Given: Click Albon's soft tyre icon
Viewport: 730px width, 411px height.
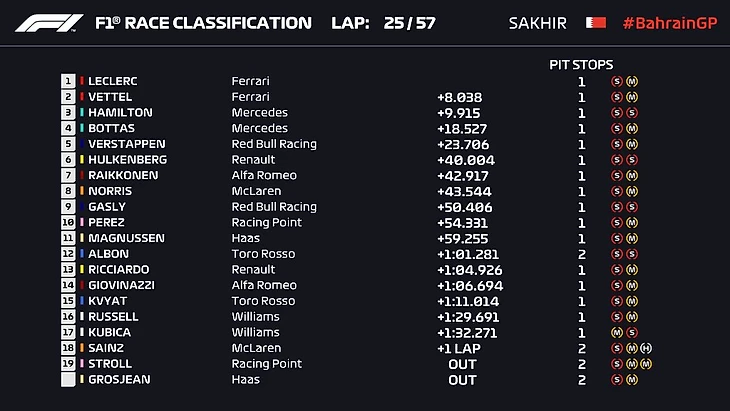Looking at the screenshot, I should pyautogui.click(x=617, y=254).
